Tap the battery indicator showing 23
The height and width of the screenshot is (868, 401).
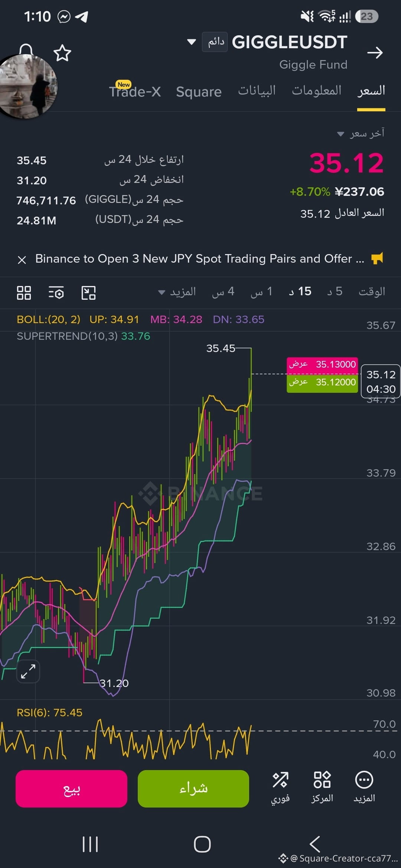tap(367, 16)
